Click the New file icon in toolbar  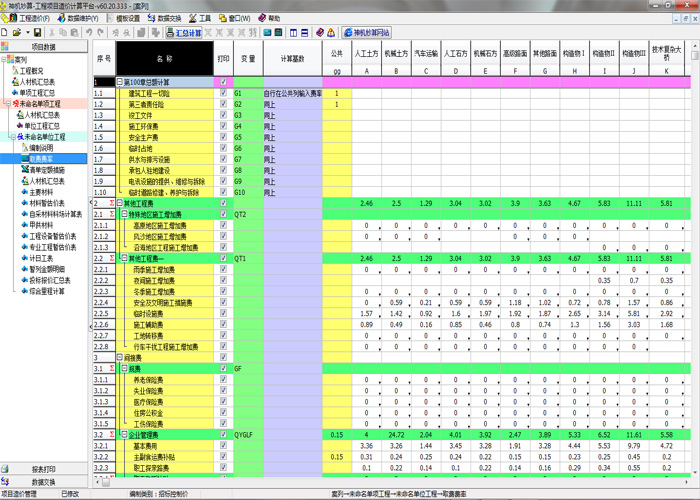pos(7,33)
